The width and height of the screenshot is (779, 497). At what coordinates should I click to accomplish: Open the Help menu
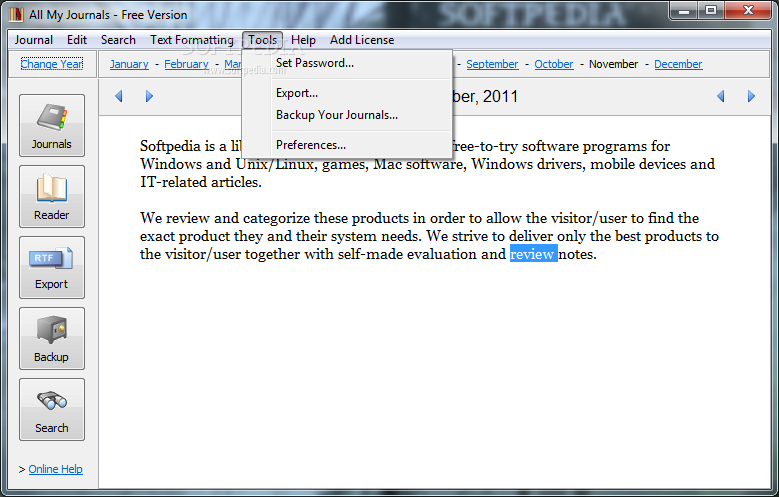click(303, 40)
